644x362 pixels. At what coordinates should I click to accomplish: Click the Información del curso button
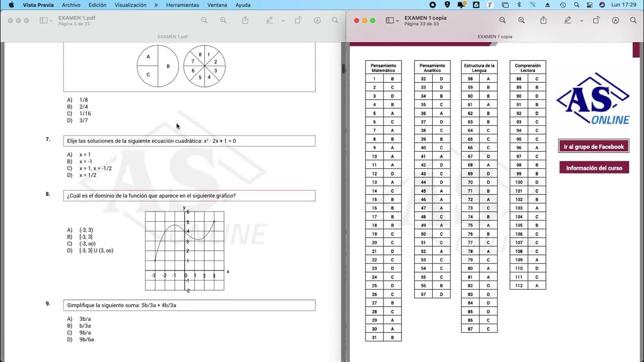(x=594, y=168)
